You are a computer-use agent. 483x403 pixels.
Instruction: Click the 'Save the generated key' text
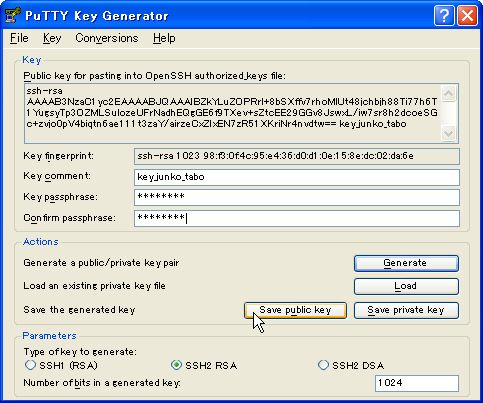[x=79, y=310]
